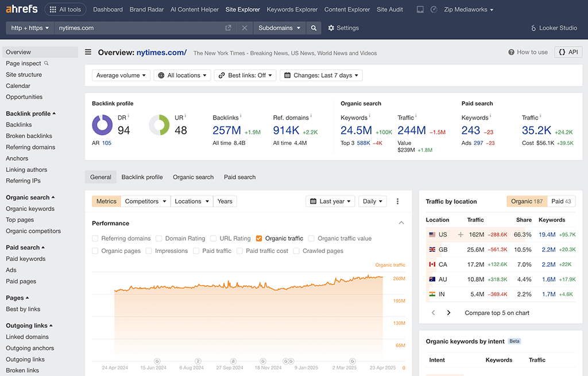588x376 pixels.
Task: Open the three-dot chart options menu
Action: point(397,201)
